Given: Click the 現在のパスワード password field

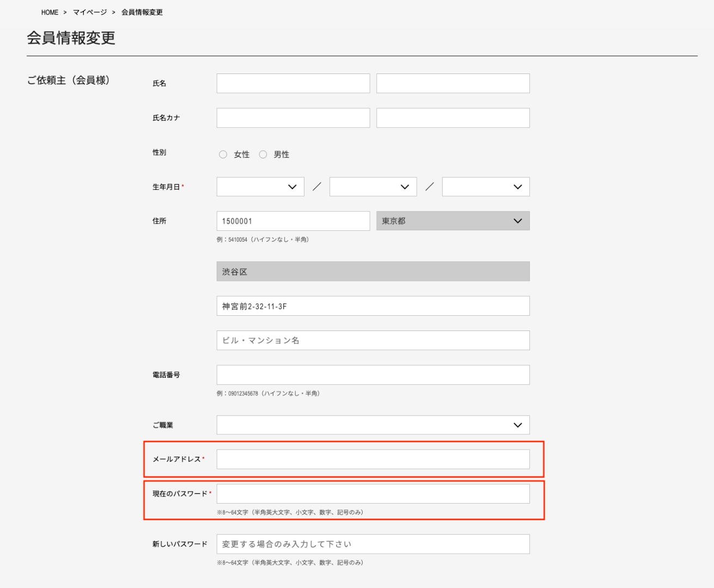Looking at the screenshot, I should click(x=373, y=494).
